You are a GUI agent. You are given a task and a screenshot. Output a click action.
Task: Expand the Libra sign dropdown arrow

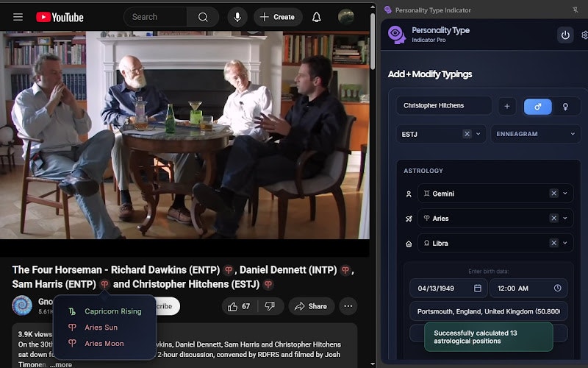(x=565, y=243)
